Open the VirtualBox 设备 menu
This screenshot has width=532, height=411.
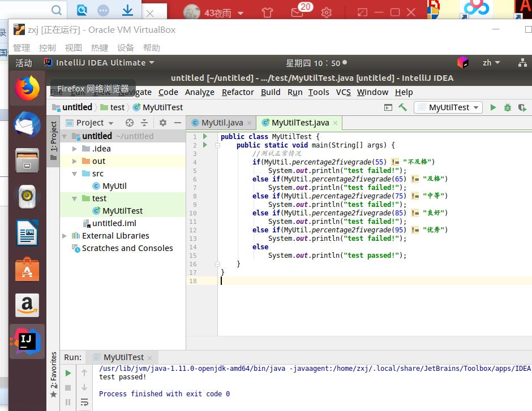tap(126, 48)
